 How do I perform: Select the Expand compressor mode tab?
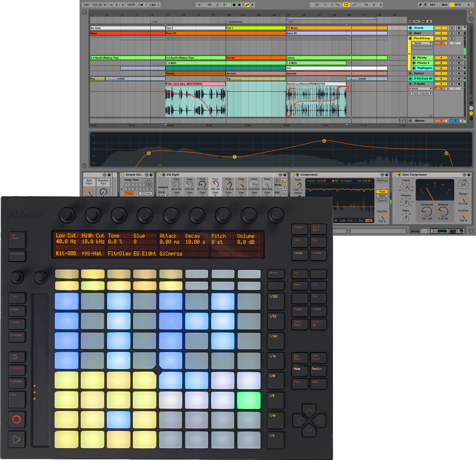[x=382, y=201]
